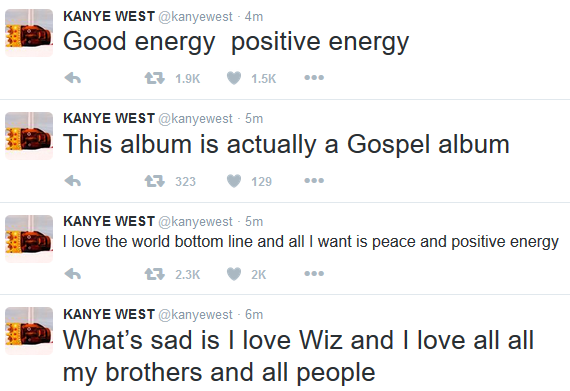The height and width of the screenshot is (391, 570).
Task: Retweet the Gospel album tweet
Action: click(x=154, y=181)
